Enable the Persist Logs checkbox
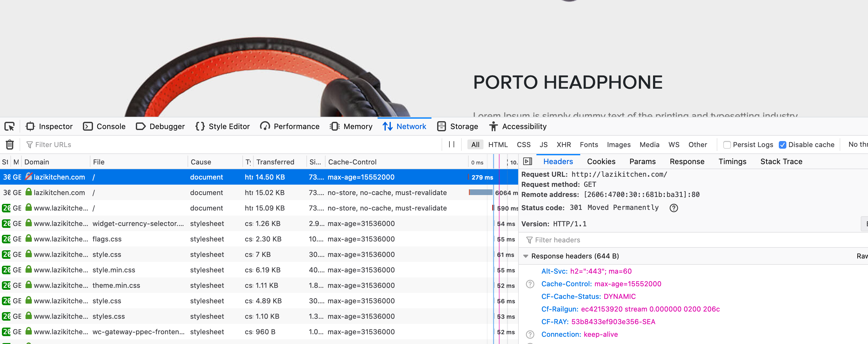 click(x=727, y=145)
